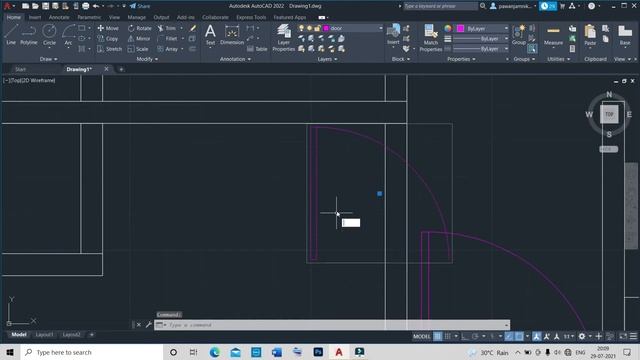This screenshot has width=640, height=360.
Task: Activate the Fillet command
Action: point(167,38)
